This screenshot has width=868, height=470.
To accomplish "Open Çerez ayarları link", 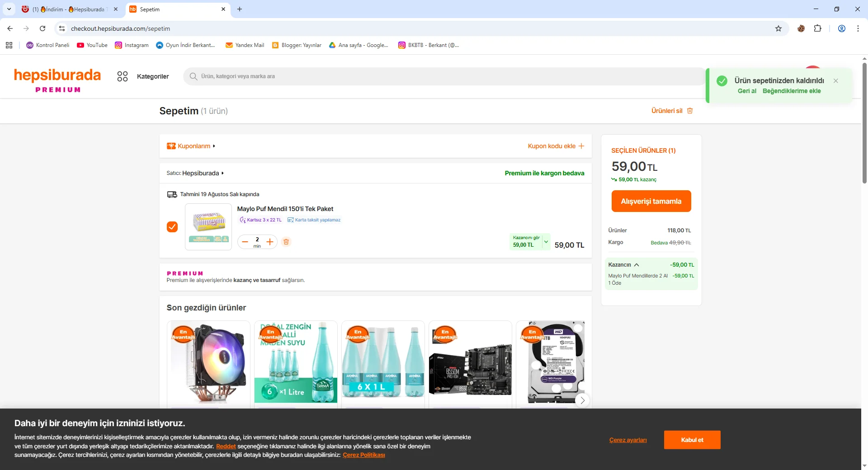I will [628, 440].
